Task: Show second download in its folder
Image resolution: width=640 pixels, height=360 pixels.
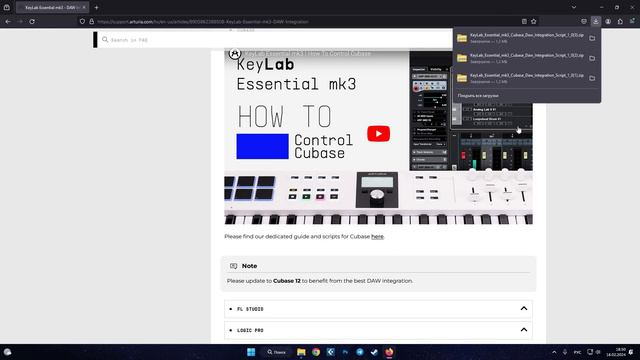Action: (x=592, y=58)
